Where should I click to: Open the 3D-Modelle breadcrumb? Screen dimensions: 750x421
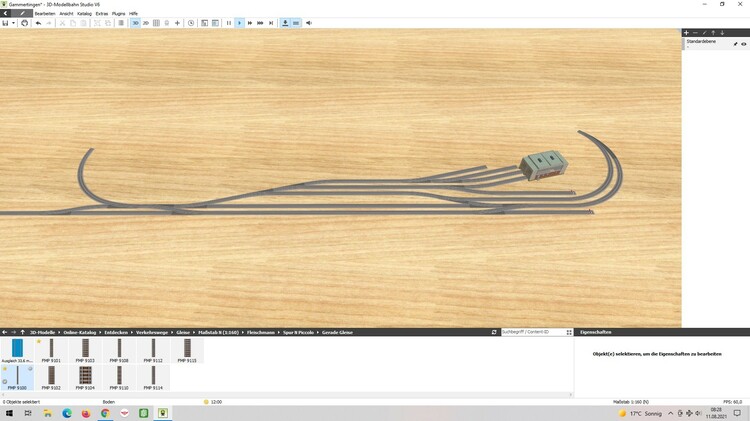point(43,332)
